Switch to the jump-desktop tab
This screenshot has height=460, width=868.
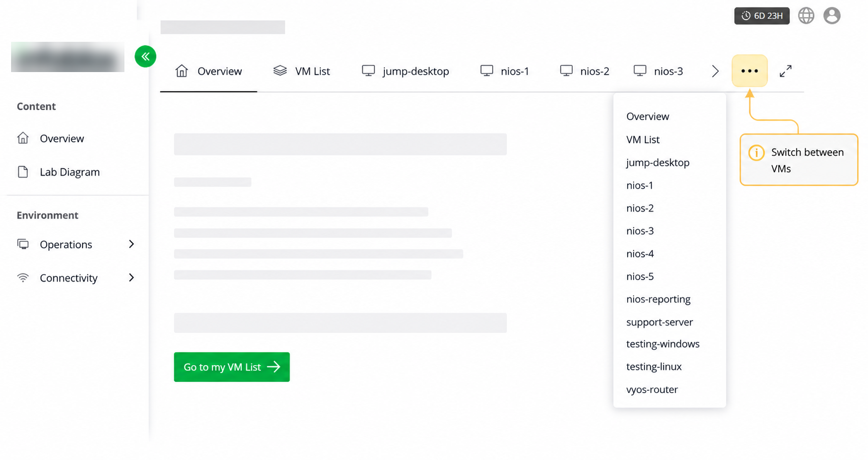tap(406, 71)
